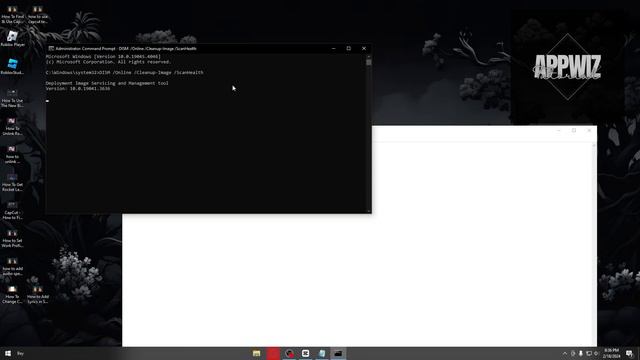Viewport: 640px width, 360px height.
Task: Open the Roblox Player desktop shortcut
Action: pyautogui.click(x=12, y=38)
